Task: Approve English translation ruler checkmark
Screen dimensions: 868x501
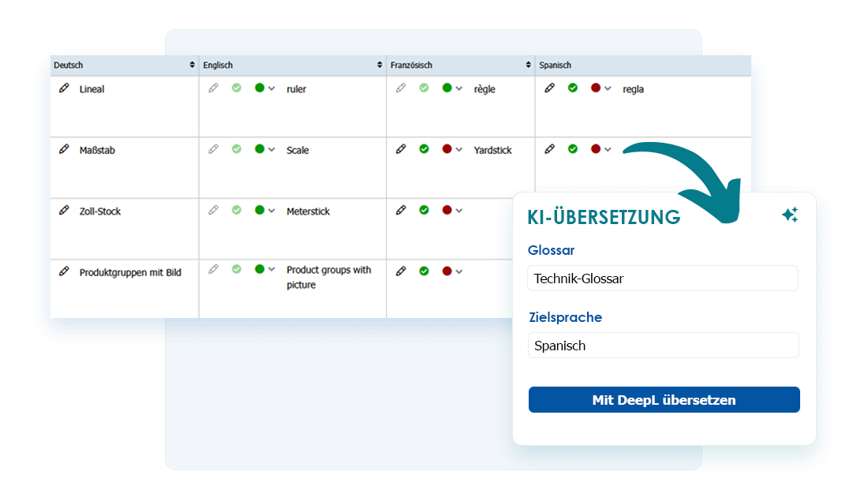Action: click(x=237, y=88)
